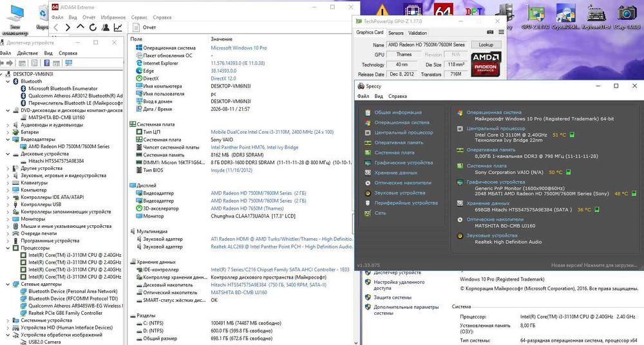Click GPU-Z Lookup button

(x=486, y=44)
